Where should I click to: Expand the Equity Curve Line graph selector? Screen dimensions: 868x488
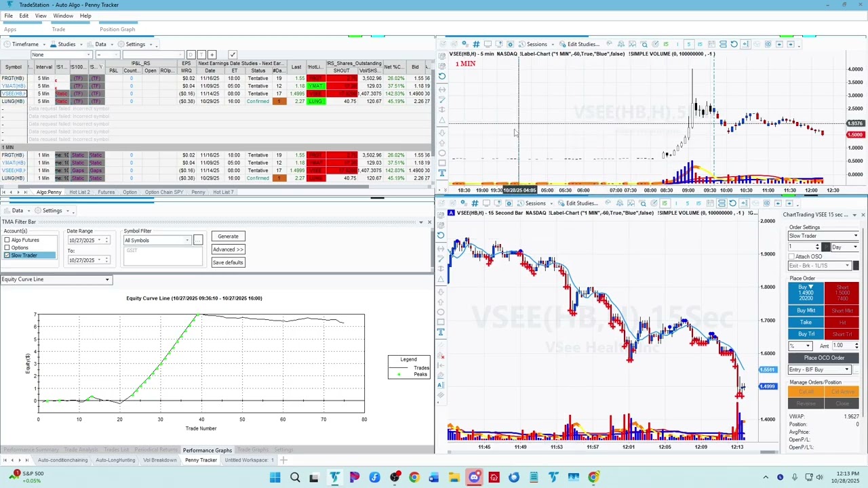[x=56, y=279]
